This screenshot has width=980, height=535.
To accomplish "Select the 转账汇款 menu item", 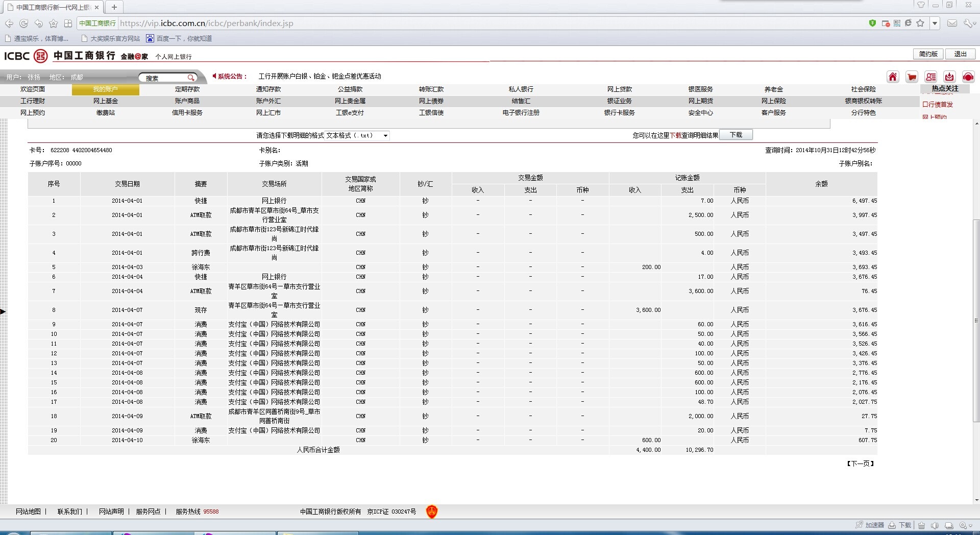I will 431,89.
